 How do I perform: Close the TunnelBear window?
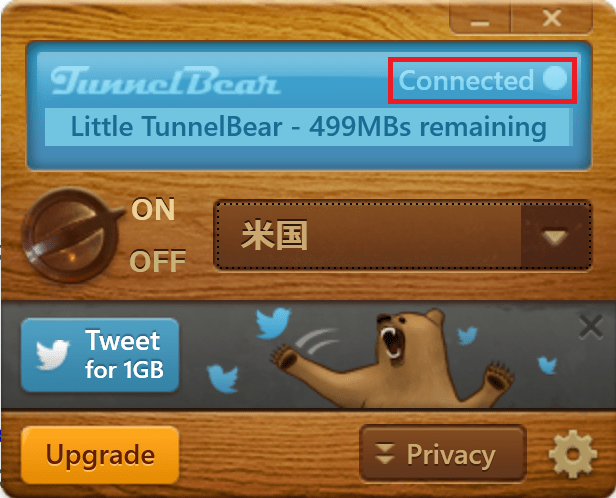click(552, 18)
